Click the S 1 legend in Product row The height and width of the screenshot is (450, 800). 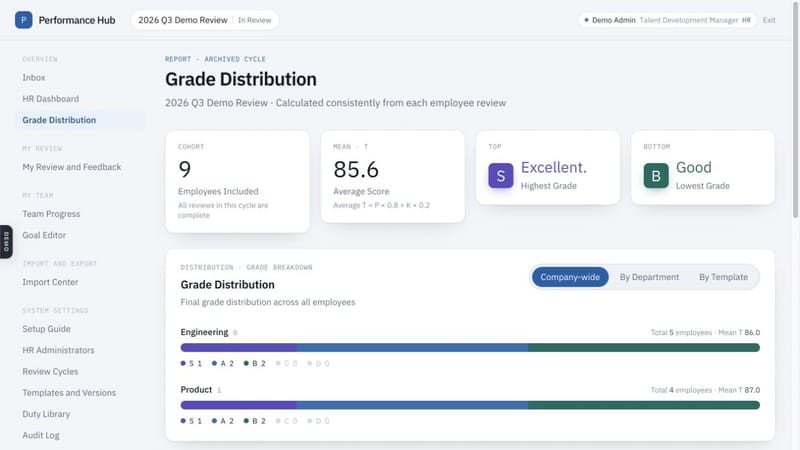191,421
